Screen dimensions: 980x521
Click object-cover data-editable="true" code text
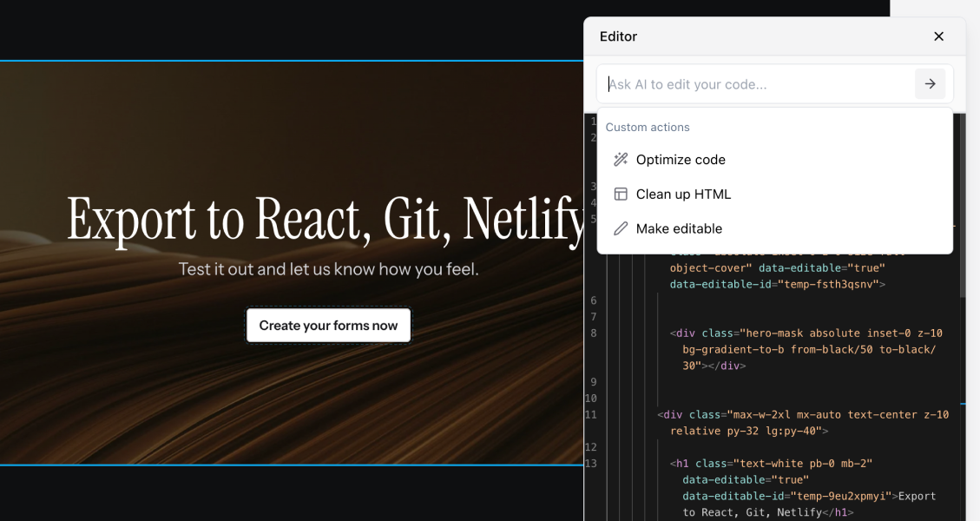(778, 268)
